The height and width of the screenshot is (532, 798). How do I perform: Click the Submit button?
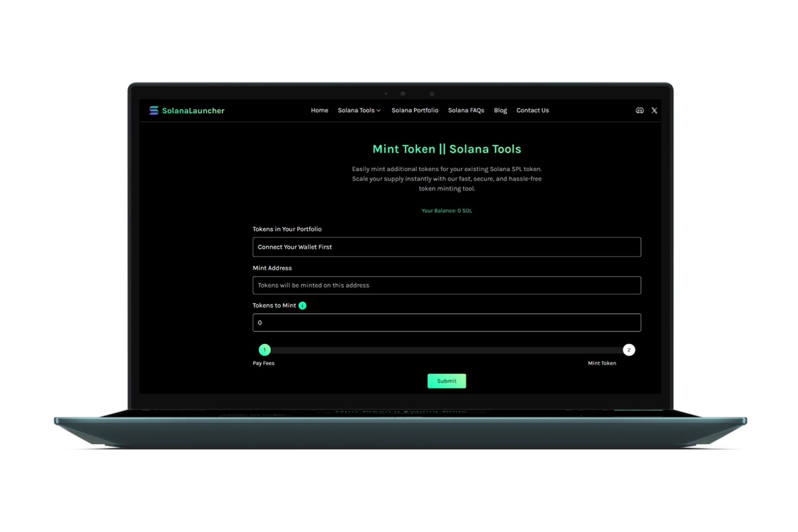(447, 381)
